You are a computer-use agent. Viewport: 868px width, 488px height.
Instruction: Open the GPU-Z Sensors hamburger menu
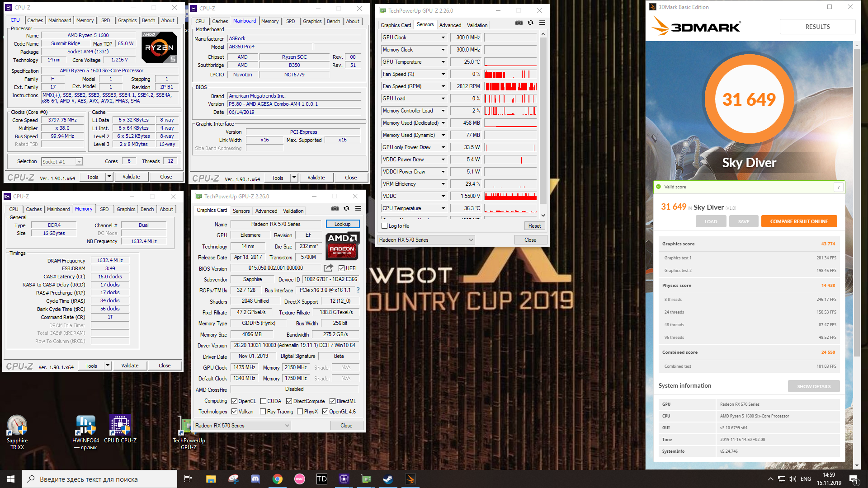click(x=542, y=23)
